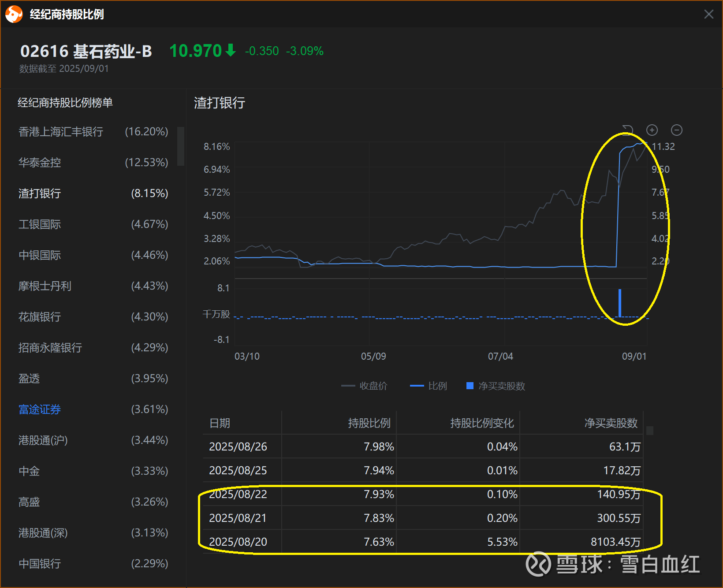Image resolution: width=723 pixels, height=588 pixels.
Task: Click the 09/01 date axis label
Action: click(634, 356)
